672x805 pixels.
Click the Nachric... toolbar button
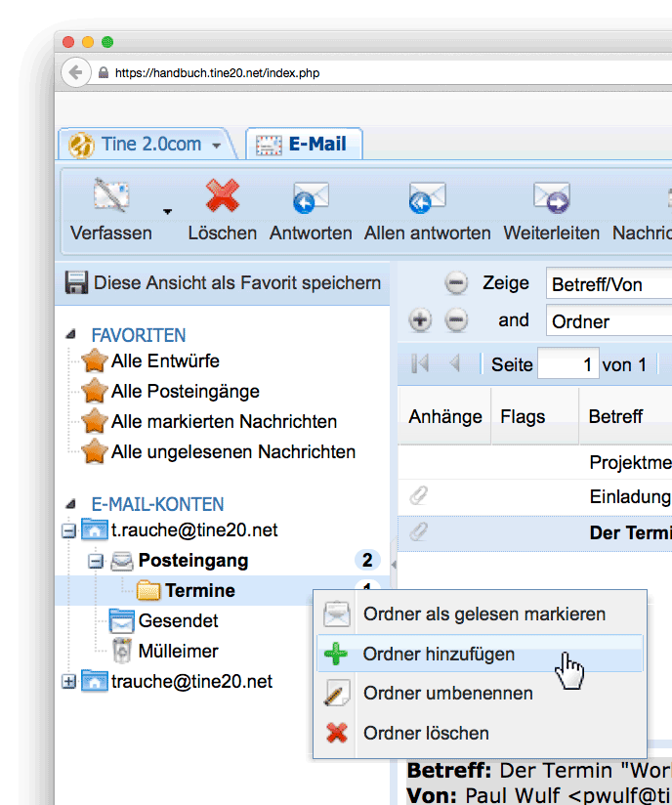tap(642, 211)
